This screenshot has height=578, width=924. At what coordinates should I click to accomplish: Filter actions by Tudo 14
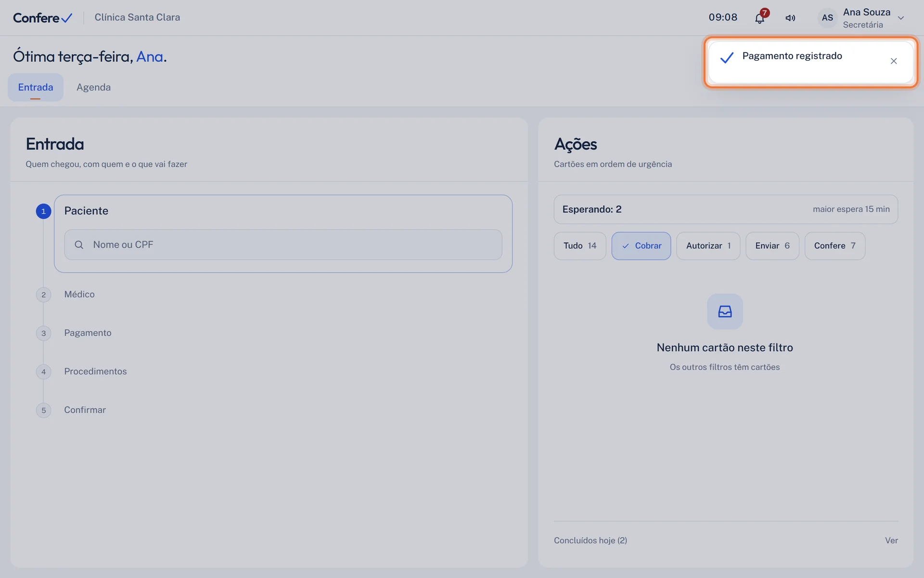(x=580, y=246)
